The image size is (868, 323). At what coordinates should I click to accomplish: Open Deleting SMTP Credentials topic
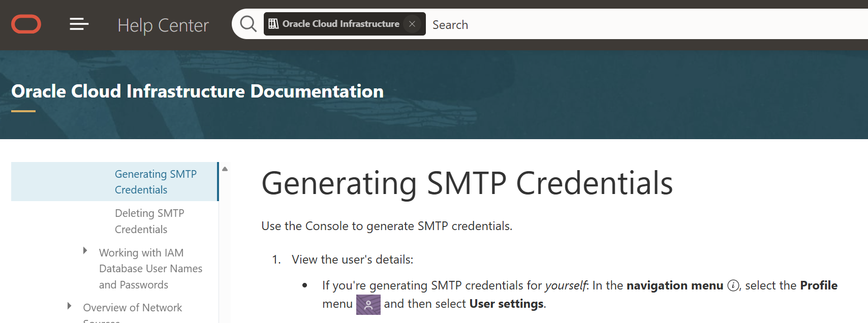click(x=149, y=221)
